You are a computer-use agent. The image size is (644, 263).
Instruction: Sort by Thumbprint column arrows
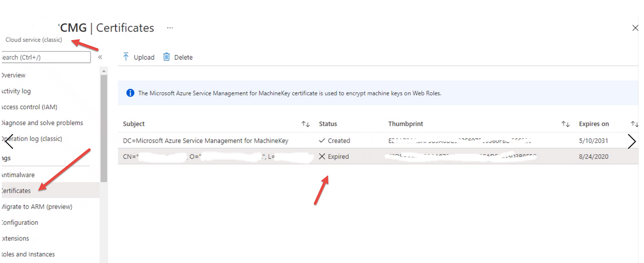click(566, 124)
